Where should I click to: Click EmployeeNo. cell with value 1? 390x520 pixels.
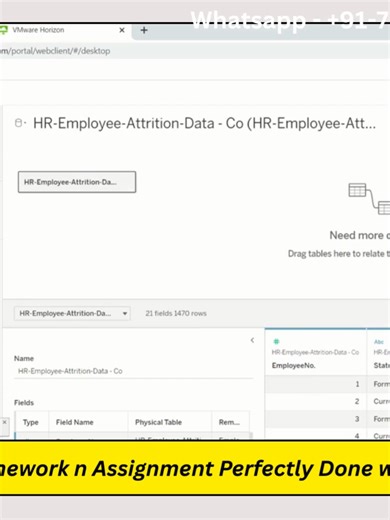(315, 384)
